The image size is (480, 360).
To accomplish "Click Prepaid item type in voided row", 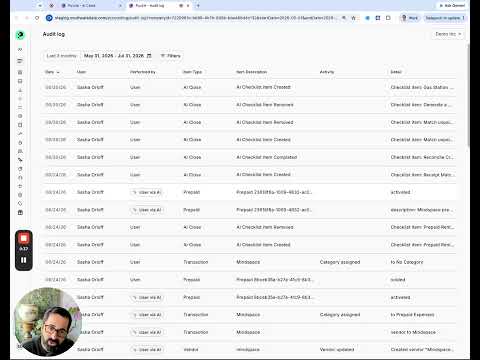I will pos(192,280).
